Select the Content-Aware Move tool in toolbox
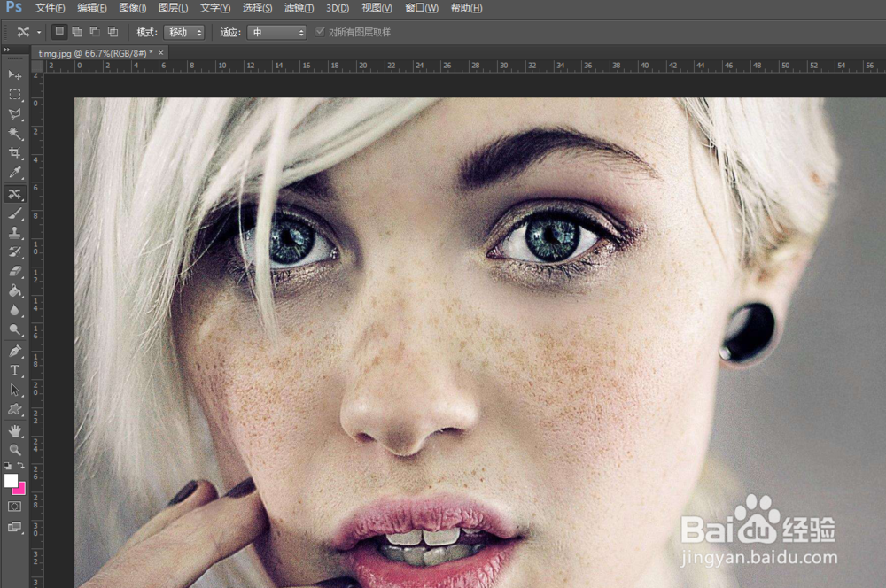 click(x=15, y=194)
